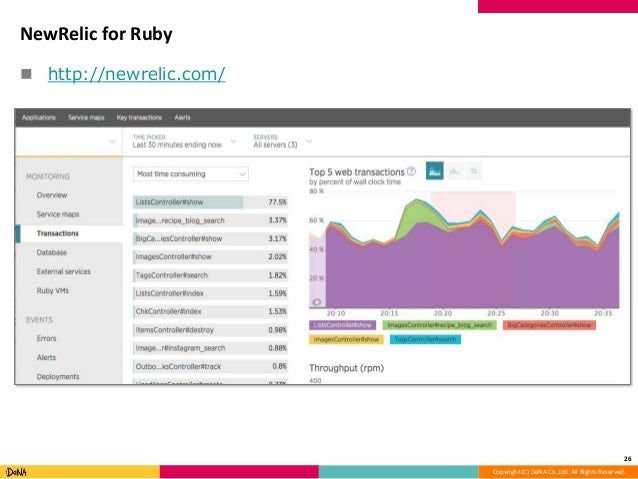Screen dimensions: 638x479
Task: Open the Alerts item in top bar
Action: (182, 118)
